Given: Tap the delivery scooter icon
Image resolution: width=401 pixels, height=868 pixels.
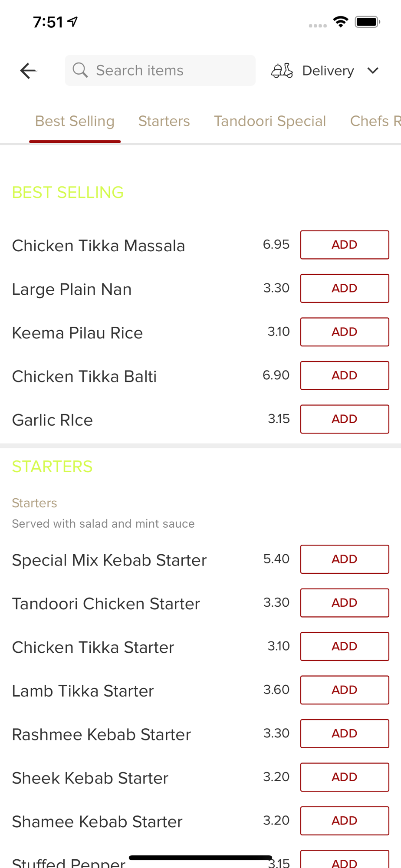Looking at the screenshot, I should point(282,70).
